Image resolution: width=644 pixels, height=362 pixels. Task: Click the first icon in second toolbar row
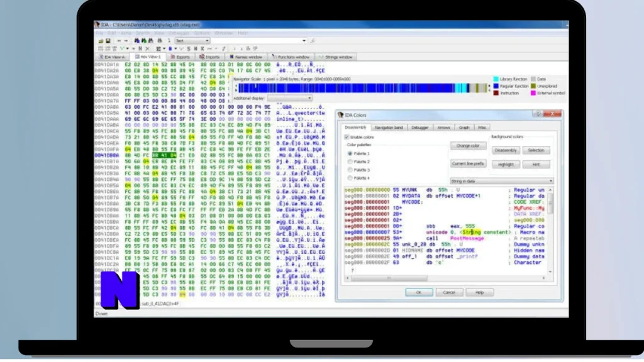(100, 48)
